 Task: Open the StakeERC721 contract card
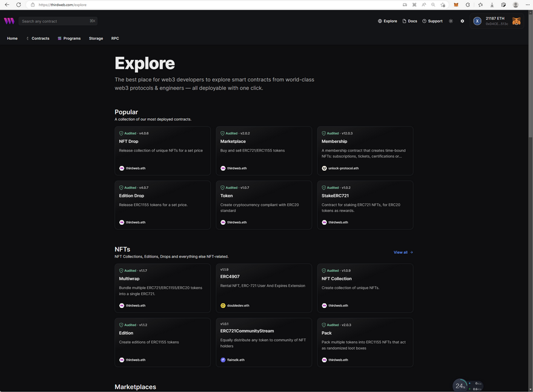click(x=365, y=205)
